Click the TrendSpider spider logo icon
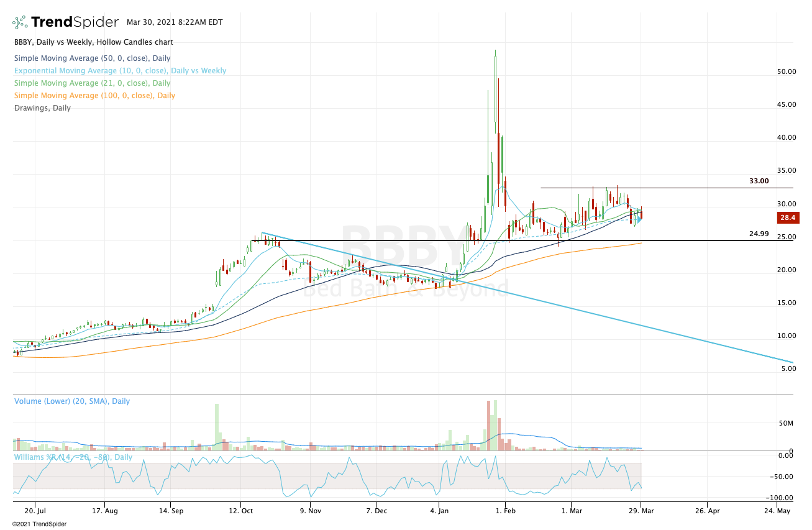Image resolution: width=812 pixels, height=530 pixels. 20,22
